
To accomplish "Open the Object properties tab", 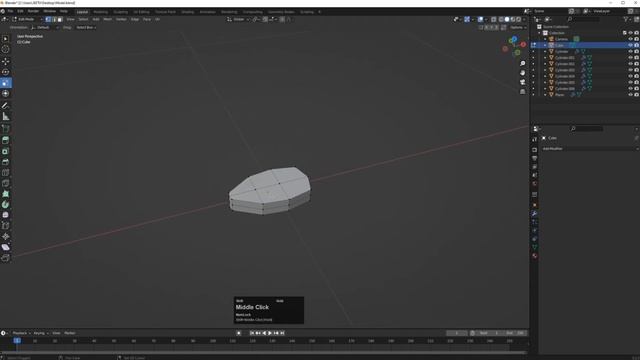I will coord(534,205).
